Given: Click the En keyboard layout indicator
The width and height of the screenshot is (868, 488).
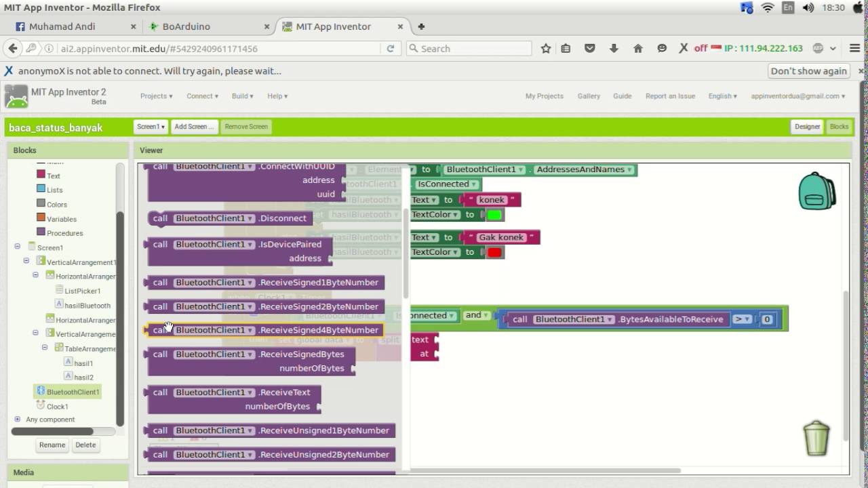Looking at the screenshot, I should pos(788,7).
